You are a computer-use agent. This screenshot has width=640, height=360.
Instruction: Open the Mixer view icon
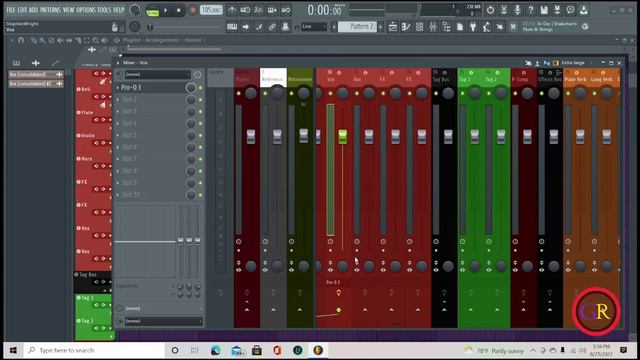click(x=433, y=27)
